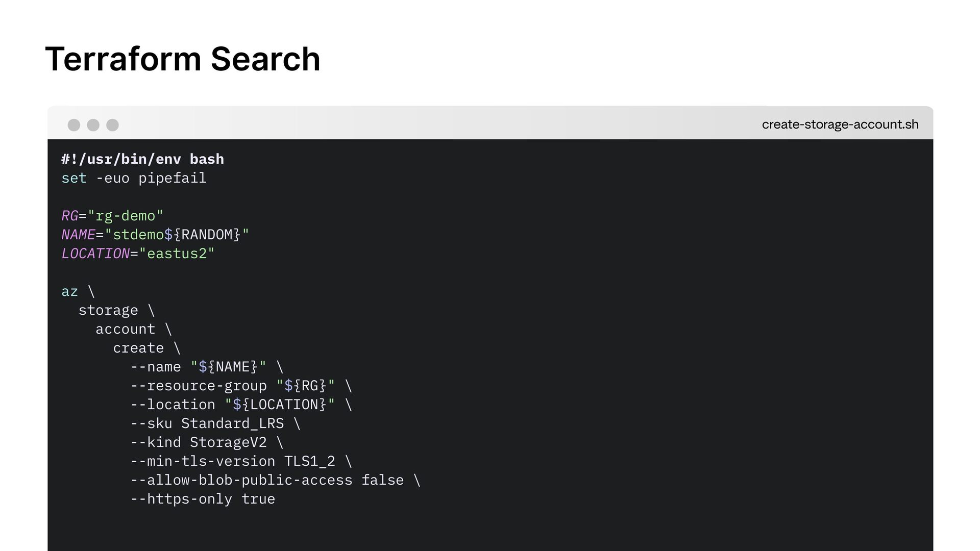Click the --https-only true option

(203, 499)
